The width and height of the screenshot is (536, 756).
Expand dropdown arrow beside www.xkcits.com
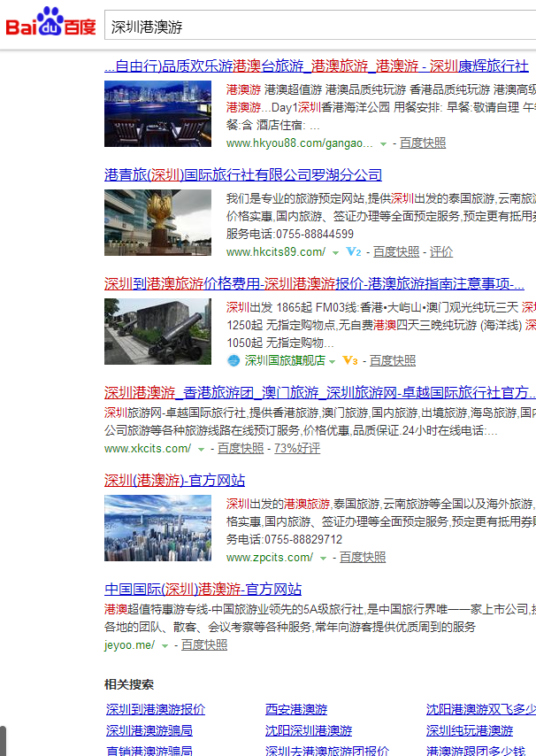202,450
